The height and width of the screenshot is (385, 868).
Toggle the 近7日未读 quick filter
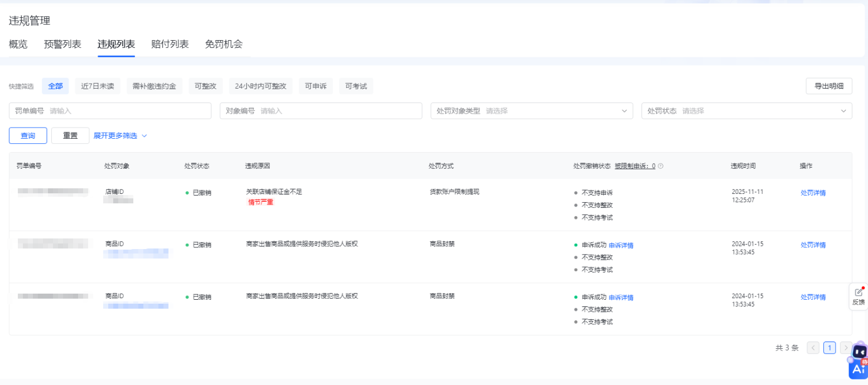tap(98, 86)
